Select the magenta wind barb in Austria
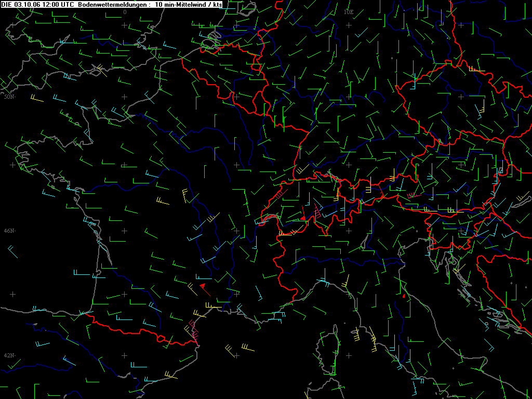 click(x=414, y=195)
